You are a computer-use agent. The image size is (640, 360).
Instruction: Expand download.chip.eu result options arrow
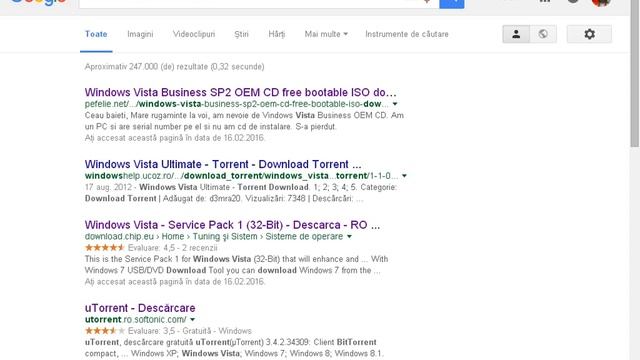[349, 237]
